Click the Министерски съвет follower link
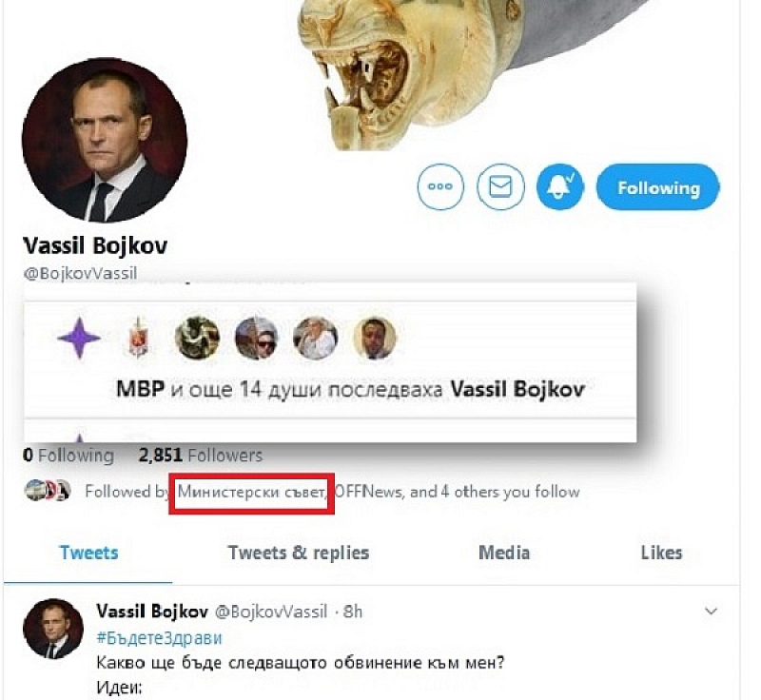The height and width of the screenshot is (700, 761). [x=252, y=492]
